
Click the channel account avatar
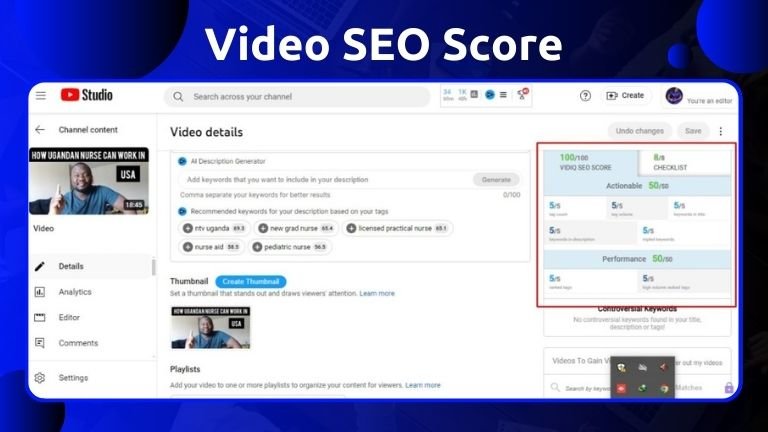click(x=673, y=95)
